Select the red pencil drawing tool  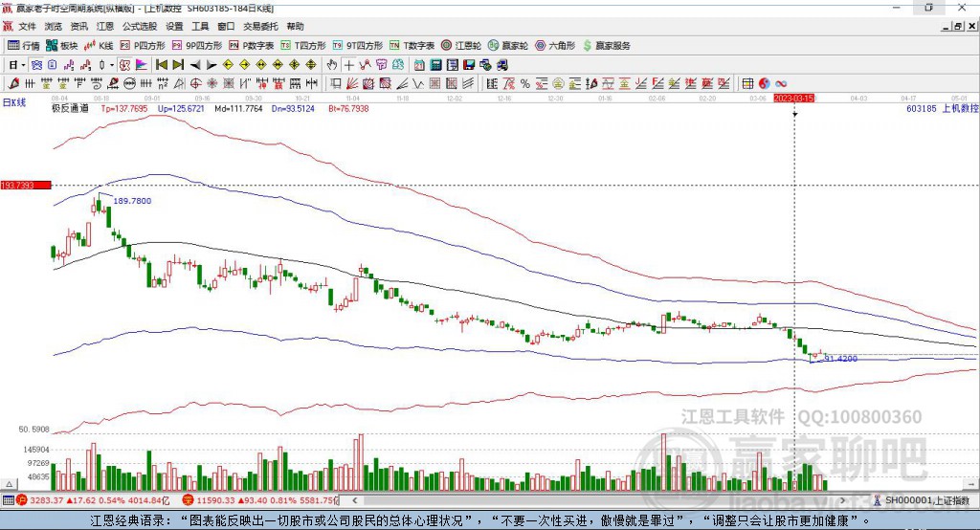[13, 83]
